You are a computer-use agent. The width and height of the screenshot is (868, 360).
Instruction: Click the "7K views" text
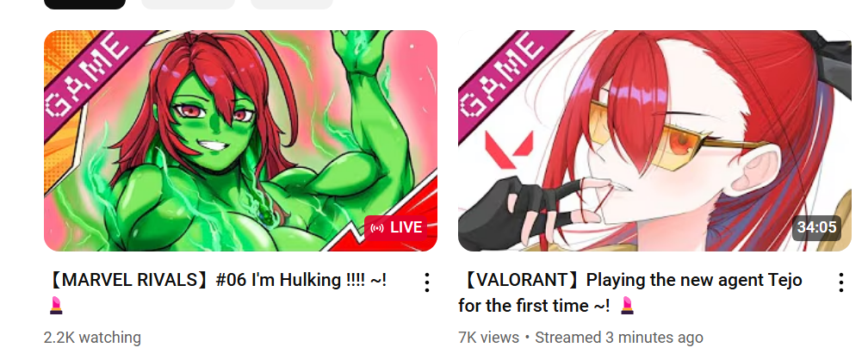(x=489, y=338)
